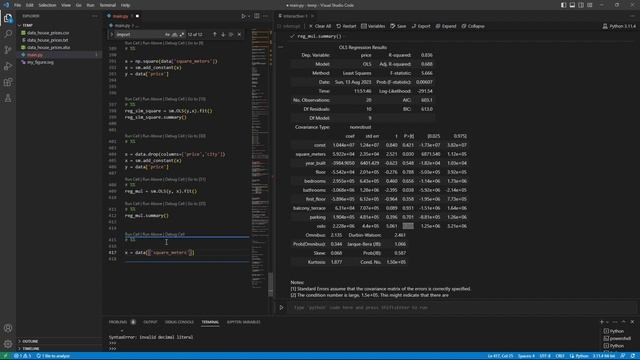
Task: Select Python 3.11.4 kernel picker
Action: [619, 26]
